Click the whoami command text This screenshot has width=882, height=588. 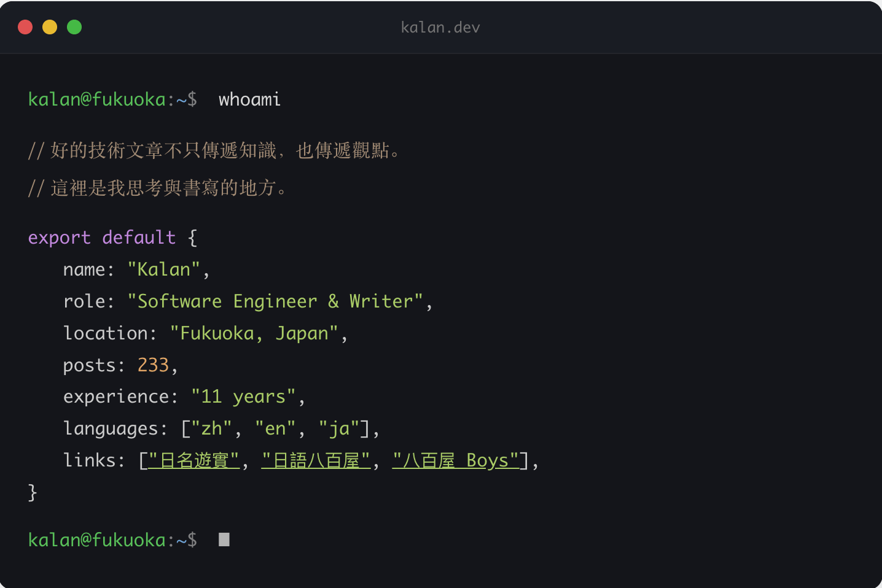coord(249,99)
